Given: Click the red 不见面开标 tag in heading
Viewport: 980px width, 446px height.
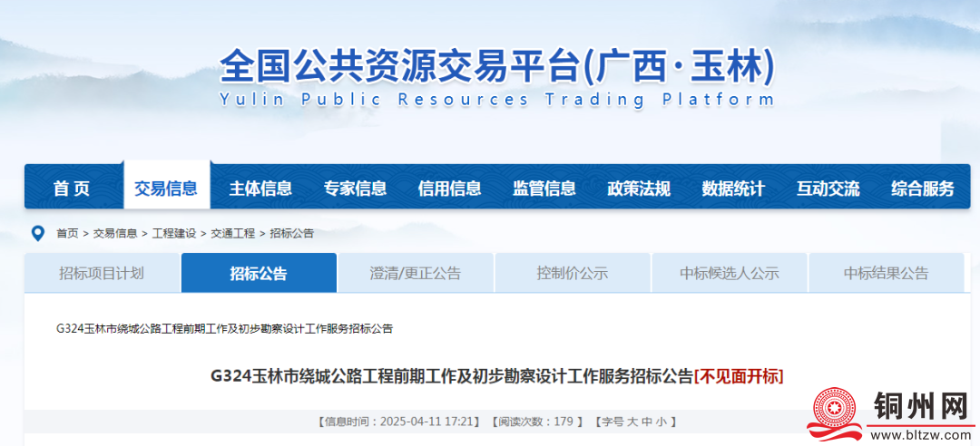Looking at the screenshot, I should tap(739, 377).
